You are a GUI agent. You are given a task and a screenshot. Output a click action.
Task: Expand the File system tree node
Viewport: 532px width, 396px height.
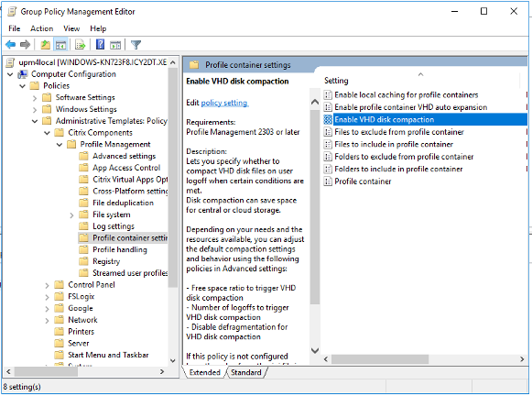click(71, 215)
